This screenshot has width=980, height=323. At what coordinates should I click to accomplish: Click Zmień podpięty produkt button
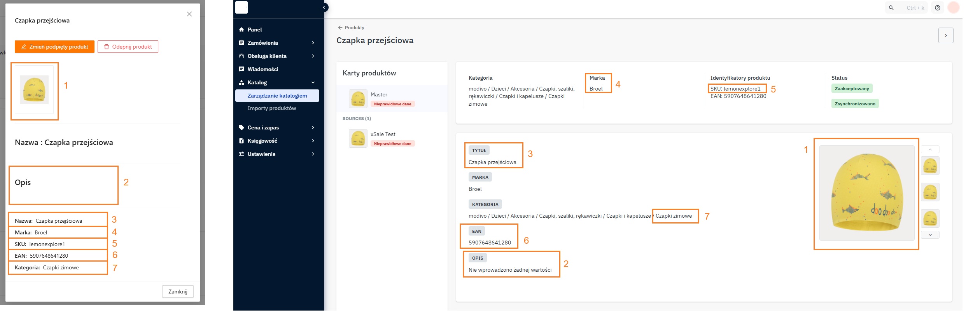pos(54,47)
